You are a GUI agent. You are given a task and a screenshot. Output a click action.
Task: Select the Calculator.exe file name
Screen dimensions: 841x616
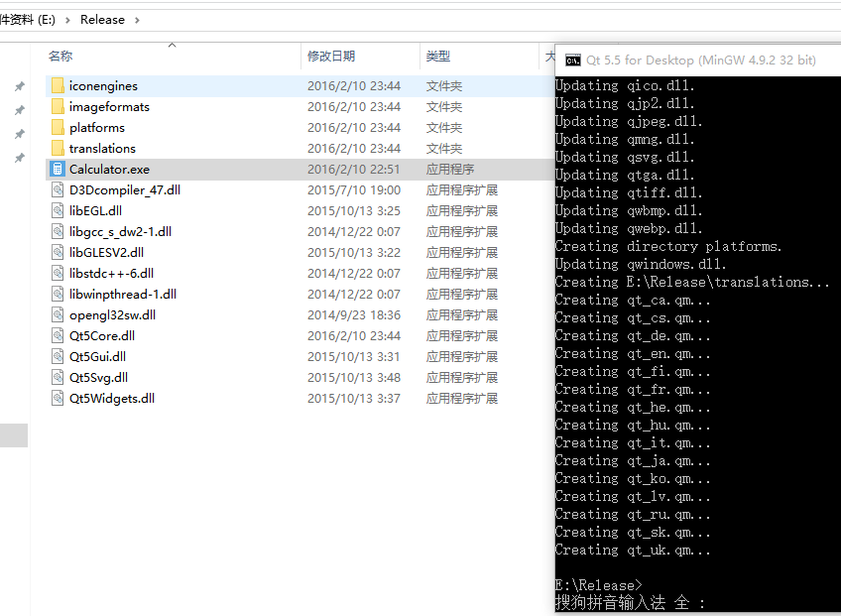click(109, 169)
